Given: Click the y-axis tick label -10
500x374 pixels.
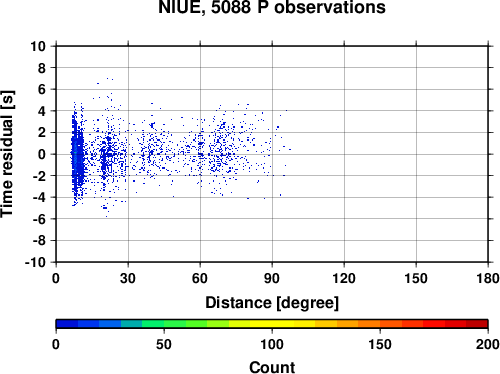Looking at the screenshot, I should coord(35,263).
